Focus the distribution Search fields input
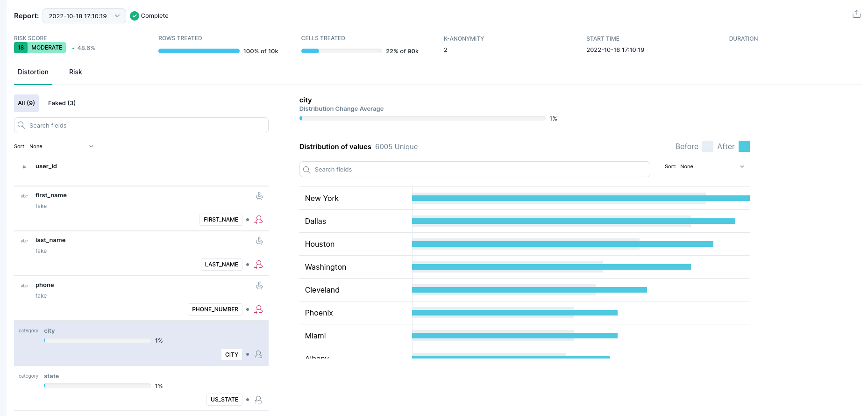Viewport: 868px width, 416px height. [475, 170]
